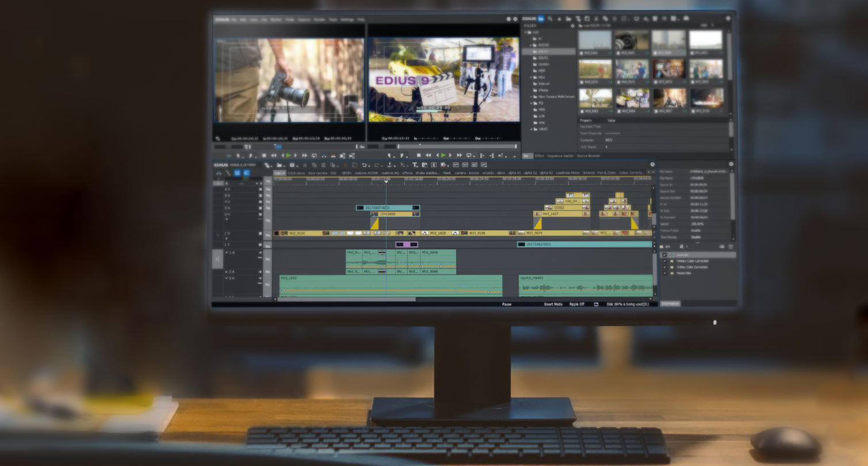Select the DSLR demo sequence tab
Viewport: 868px width, 466px height.
tap(297, 172)
